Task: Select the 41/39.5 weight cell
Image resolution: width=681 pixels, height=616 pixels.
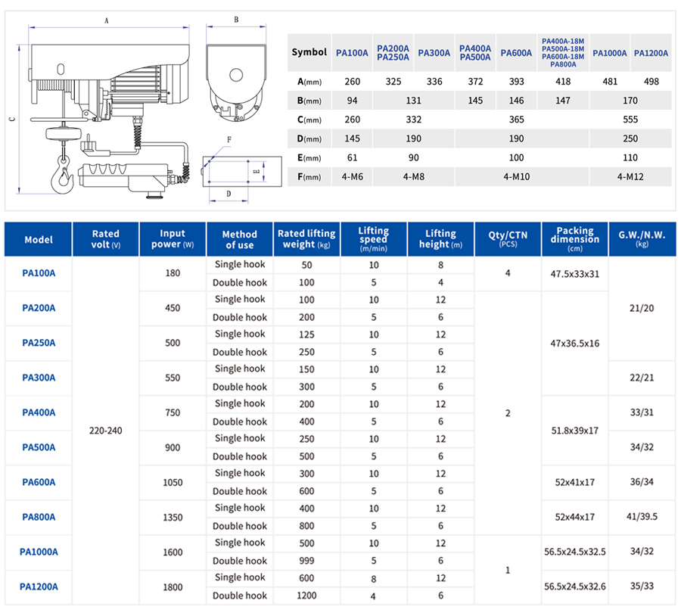Action: tap(642, 517)
